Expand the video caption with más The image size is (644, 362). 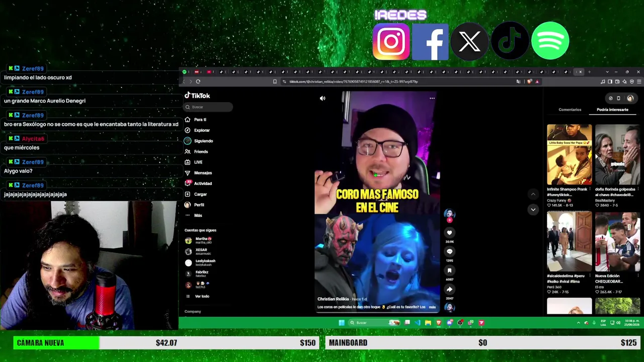(432, 307)
